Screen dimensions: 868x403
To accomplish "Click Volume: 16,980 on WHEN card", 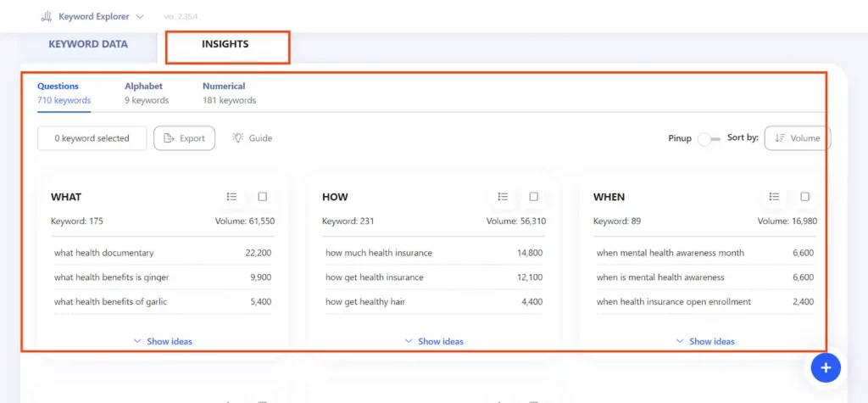I will click(787, 221).
